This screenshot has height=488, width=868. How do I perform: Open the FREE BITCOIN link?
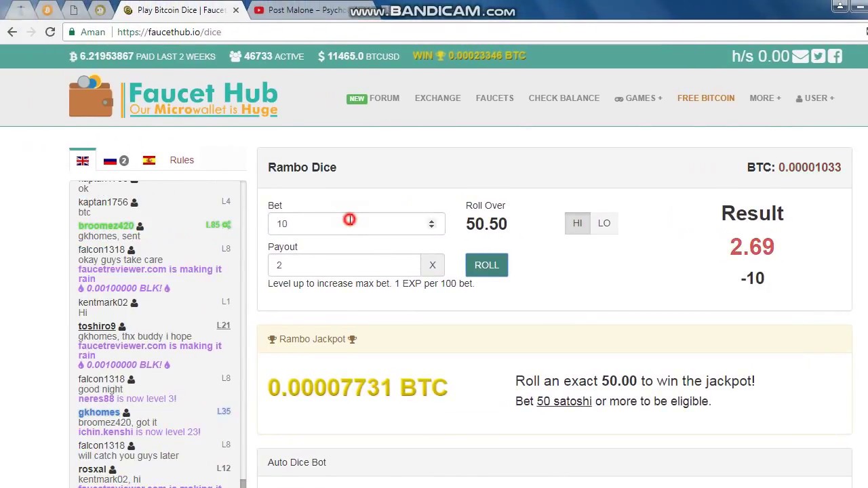point(705,98)
